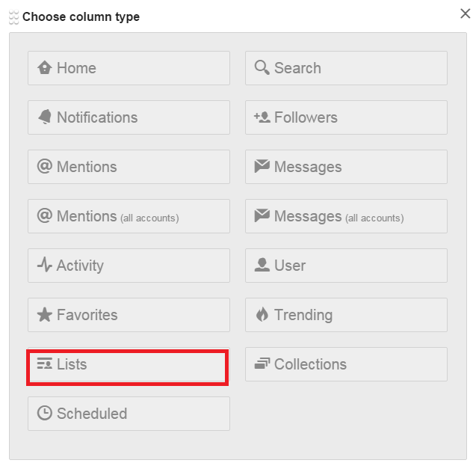Image resolution: width=476 pixels, height=466 pixels.
Task: Click the Home house icon
Action: [45, 68]
